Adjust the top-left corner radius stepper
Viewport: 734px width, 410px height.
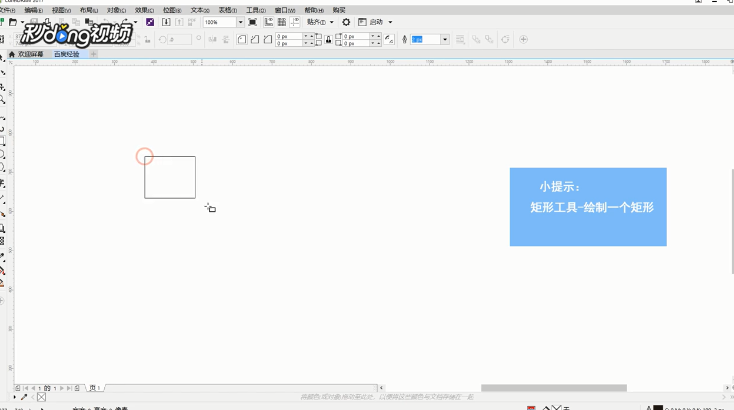[x=308, y=36]
